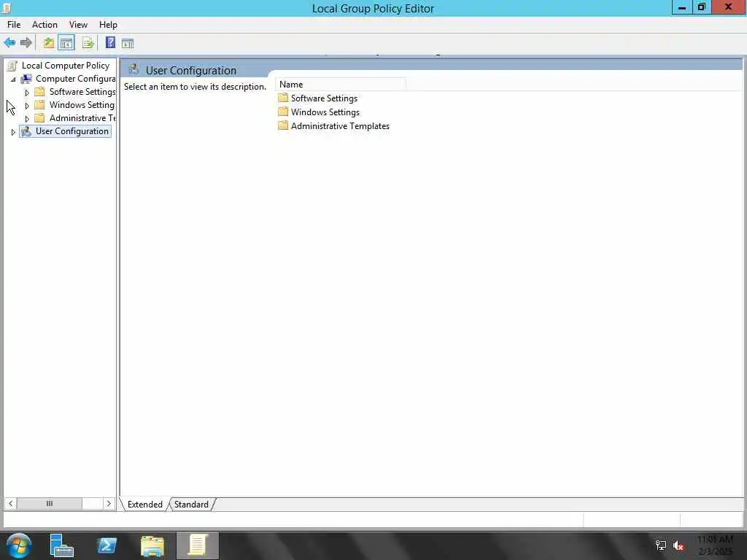Click the muted speaker tray icon
The height and width of the screenshot is (560, 747).
coord(678,545)
